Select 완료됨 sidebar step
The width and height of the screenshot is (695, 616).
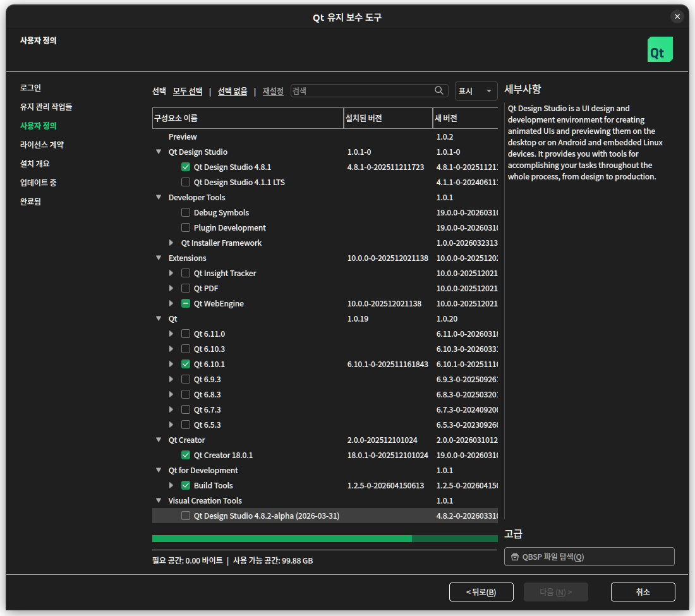pos(30,202)
